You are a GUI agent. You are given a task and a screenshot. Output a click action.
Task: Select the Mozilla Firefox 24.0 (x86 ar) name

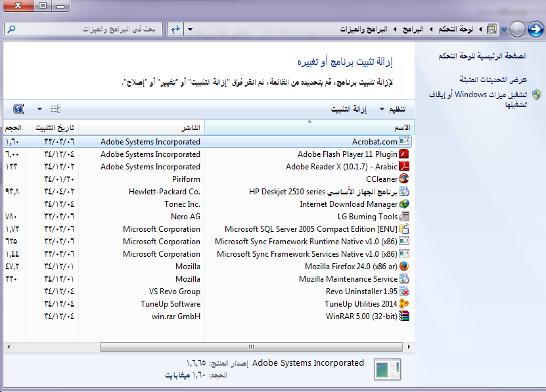tap(351, 267)
